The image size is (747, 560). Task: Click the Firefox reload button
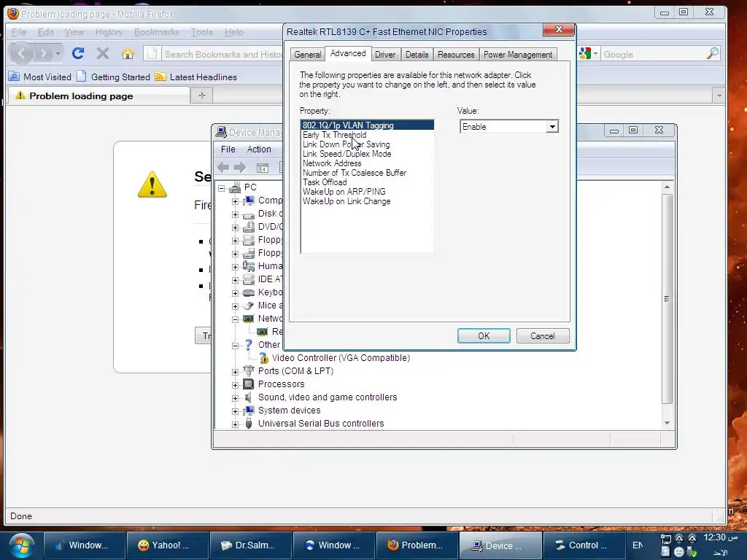[78, 53]
